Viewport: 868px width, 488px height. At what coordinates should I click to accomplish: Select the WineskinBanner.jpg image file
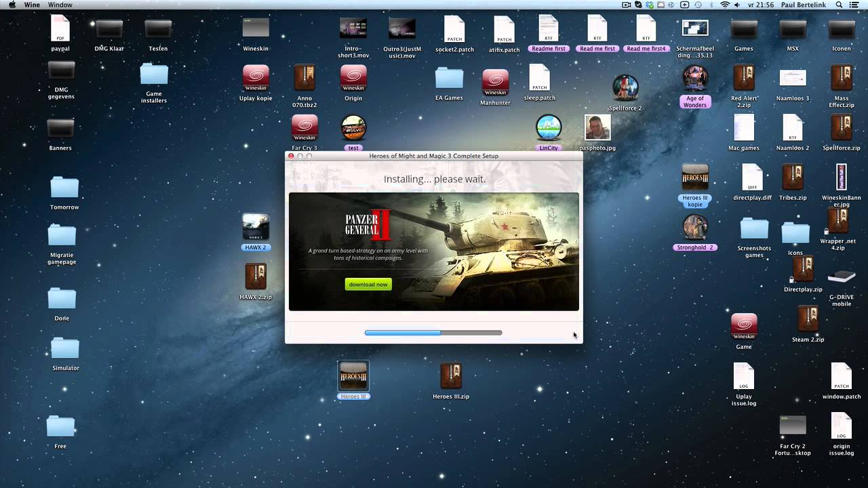pyautogui.click(x=842, y=177)
